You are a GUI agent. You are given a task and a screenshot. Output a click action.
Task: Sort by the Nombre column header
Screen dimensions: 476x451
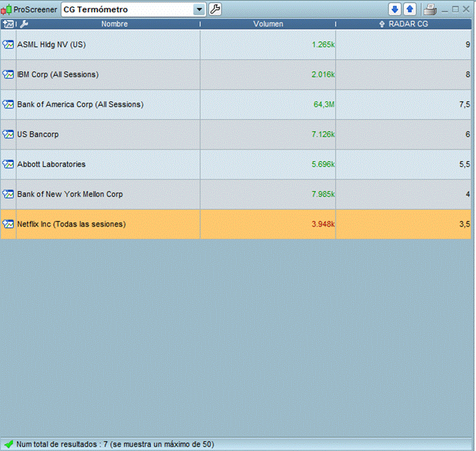point(114,24)
